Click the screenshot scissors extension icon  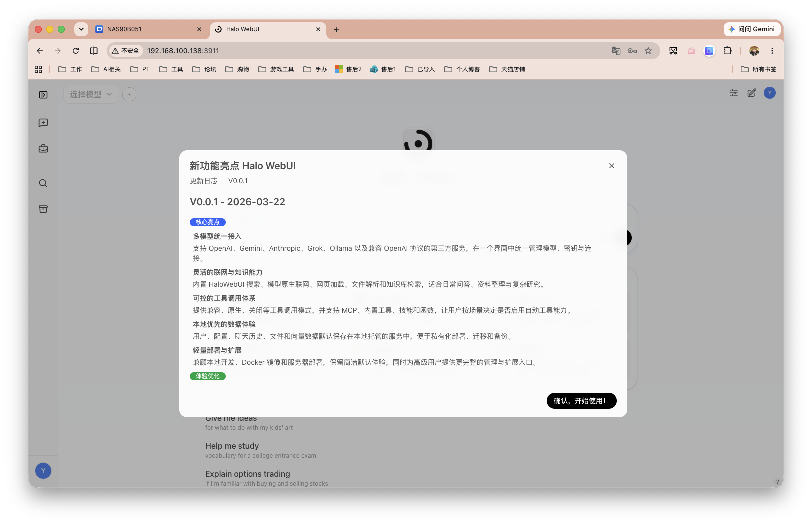click(673, 51)
